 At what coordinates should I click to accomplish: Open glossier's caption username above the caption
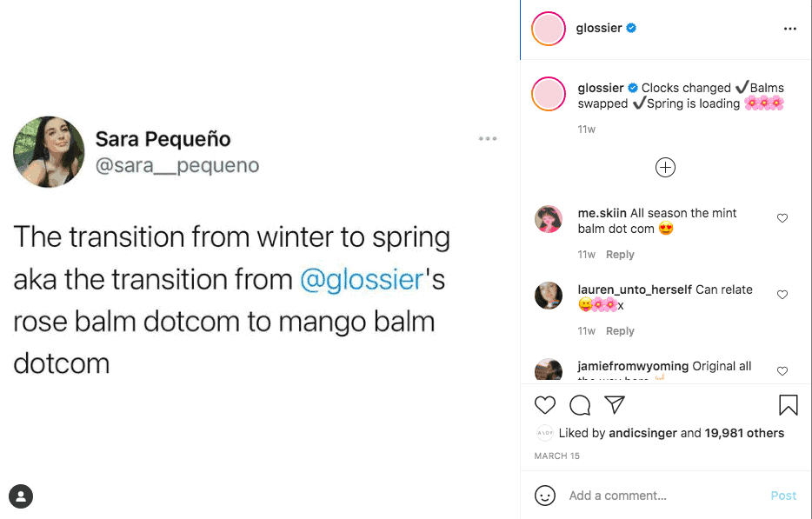[602, 87]
